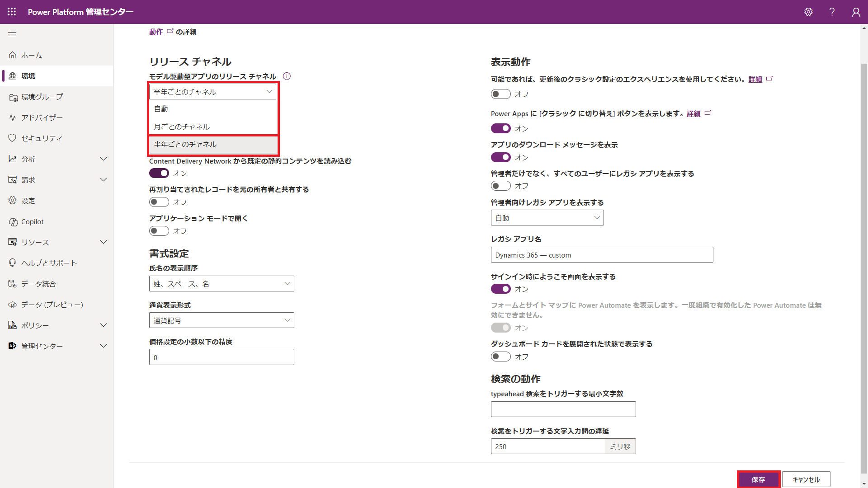Click the リソース icon in sidebar

[x=12, y=242]
